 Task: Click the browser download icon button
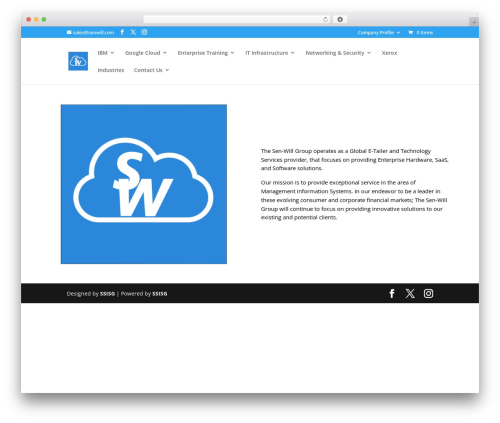340,19
